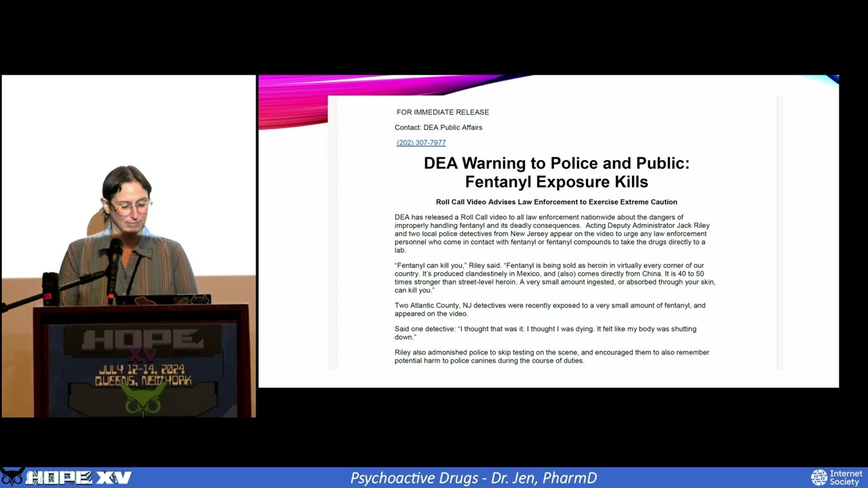The width and height of the screenshot is (868, 488).
Task: Click the press release slide document
Action: click(556, 232)
